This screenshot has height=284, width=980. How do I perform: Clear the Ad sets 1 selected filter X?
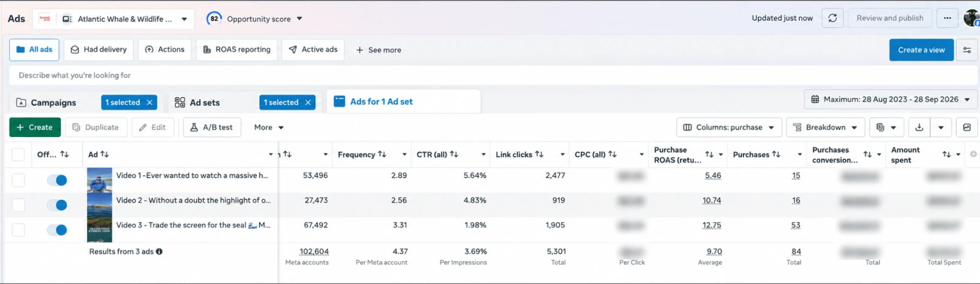point(308,103)
